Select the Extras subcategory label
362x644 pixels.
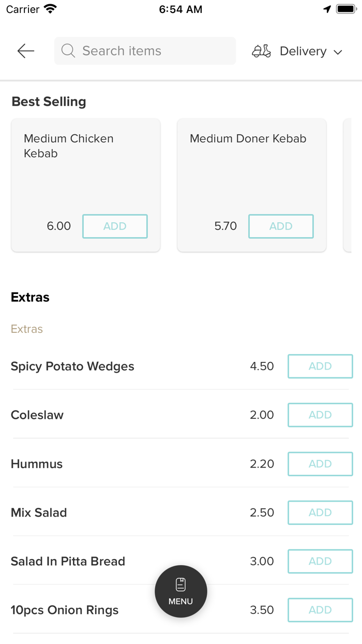(27, 329)
